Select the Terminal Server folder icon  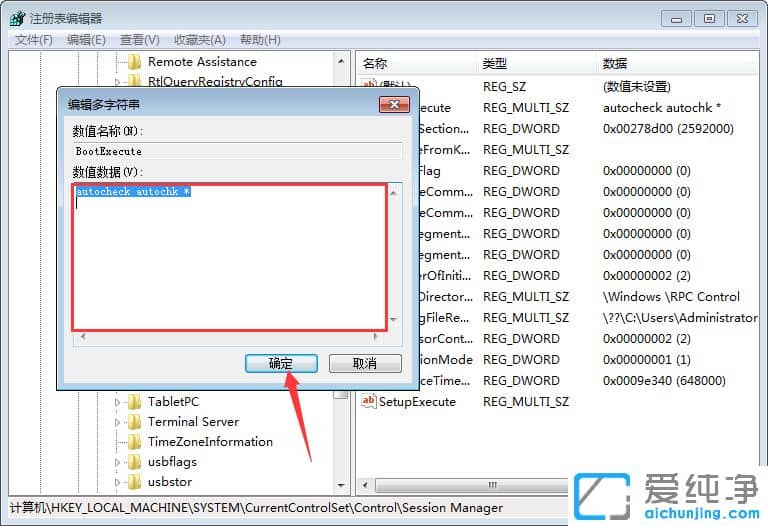pyautogui.click(x=134, y=422)
